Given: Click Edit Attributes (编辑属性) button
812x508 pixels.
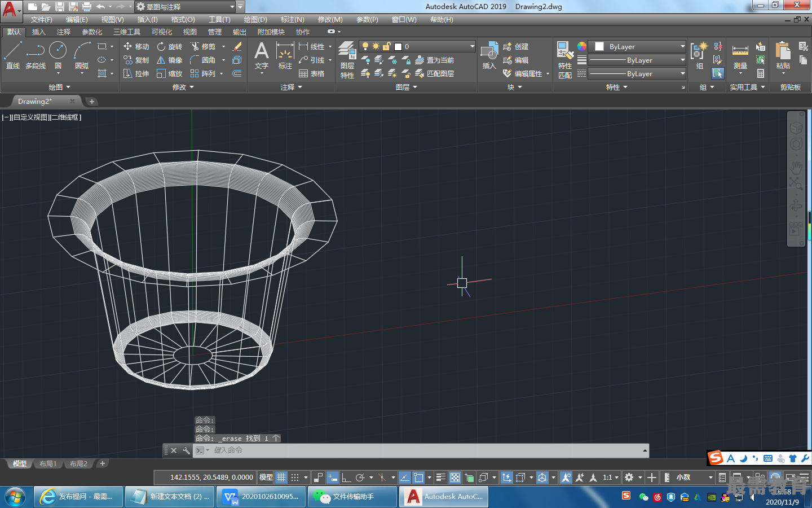Looking at the screenshot, I should pyautogui.click(x=523, y=73).
